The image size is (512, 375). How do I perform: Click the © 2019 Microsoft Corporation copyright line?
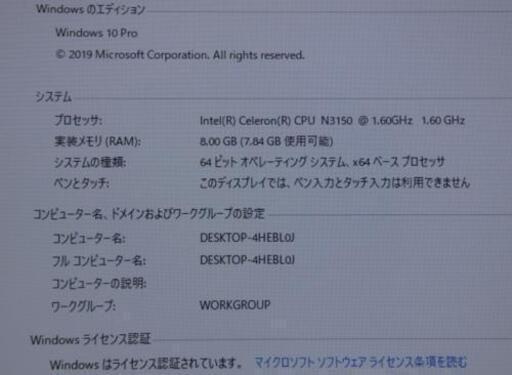pos(180,55)
